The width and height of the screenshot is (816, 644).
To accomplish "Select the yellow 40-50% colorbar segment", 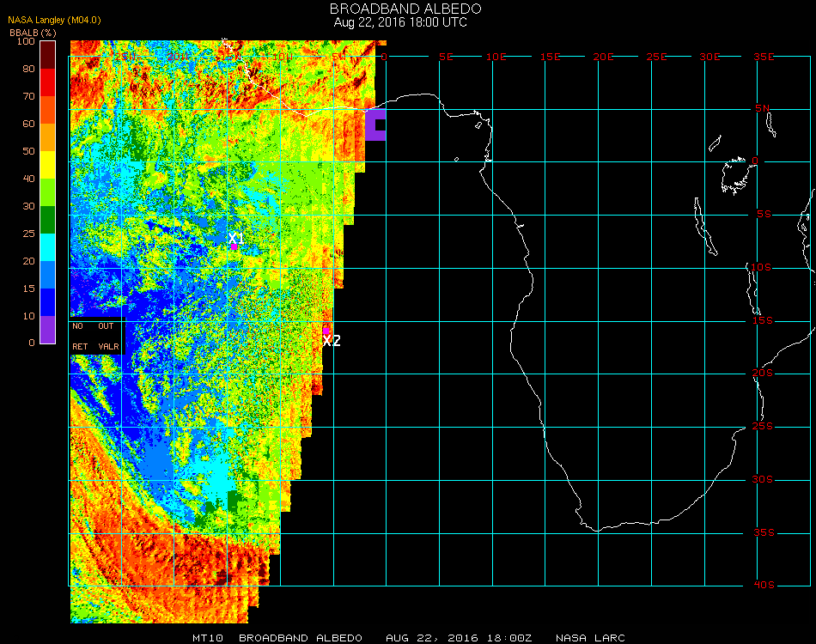I will (x=48, y=164).
